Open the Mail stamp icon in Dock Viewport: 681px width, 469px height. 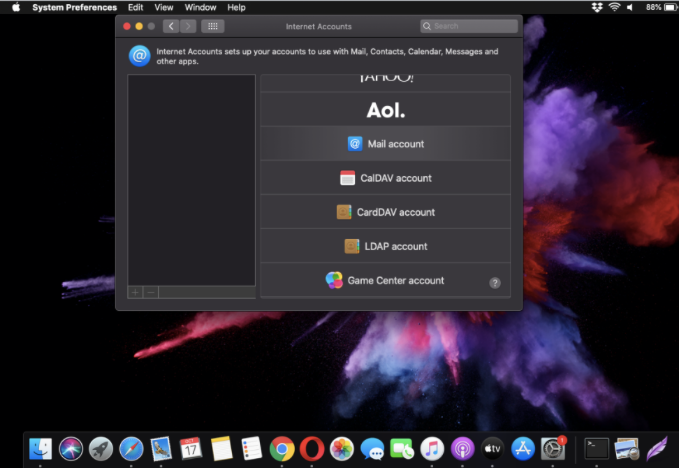161,449
